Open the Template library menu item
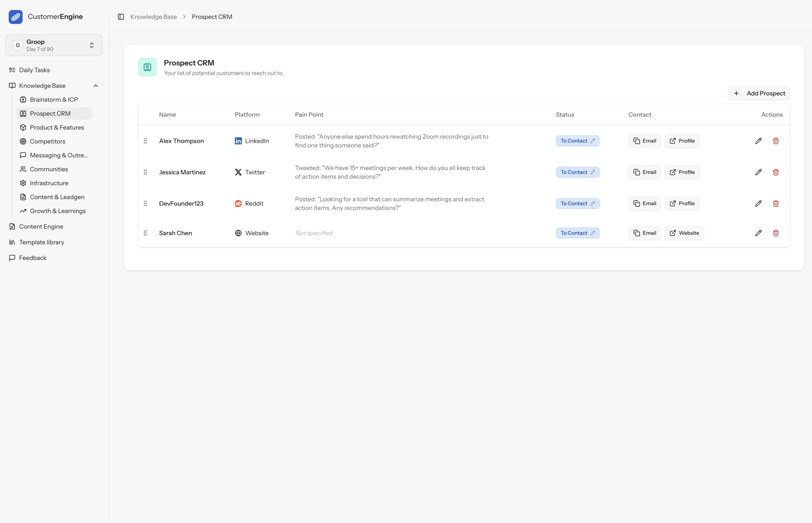The height and width of the screenshot is (523, 812). 41,242
